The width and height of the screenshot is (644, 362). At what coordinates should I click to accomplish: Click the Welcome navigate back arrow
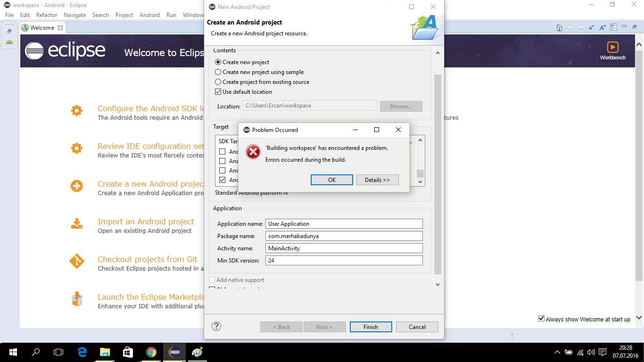coord(570,27)
